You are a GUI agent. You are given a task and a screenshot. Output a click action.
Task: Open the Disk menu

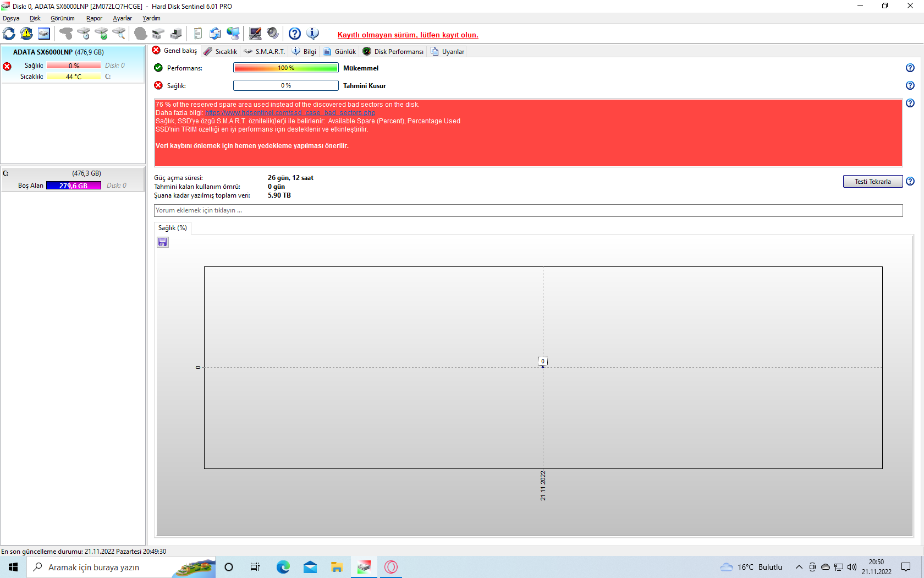(x=35, y=18)
